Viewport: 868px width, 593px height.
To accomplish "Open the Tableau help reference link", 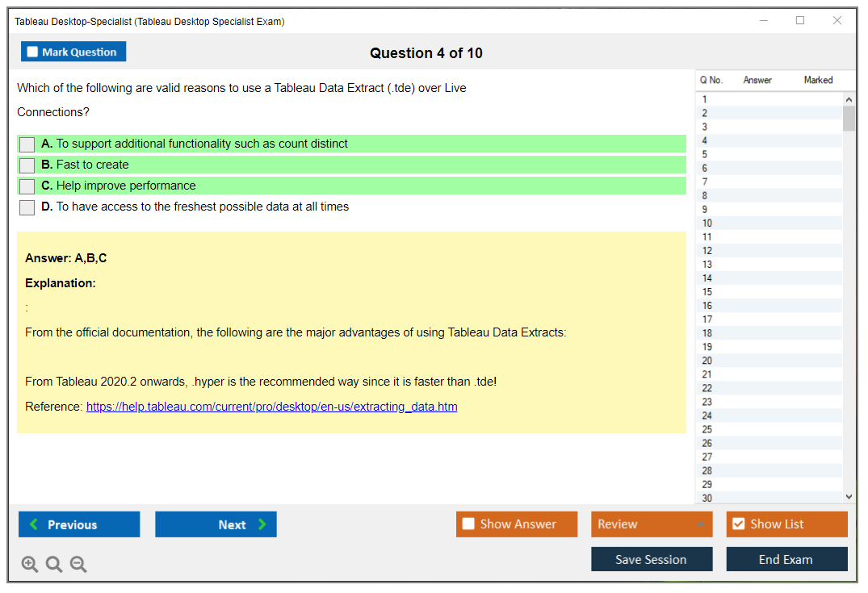I will pos(271,407).
